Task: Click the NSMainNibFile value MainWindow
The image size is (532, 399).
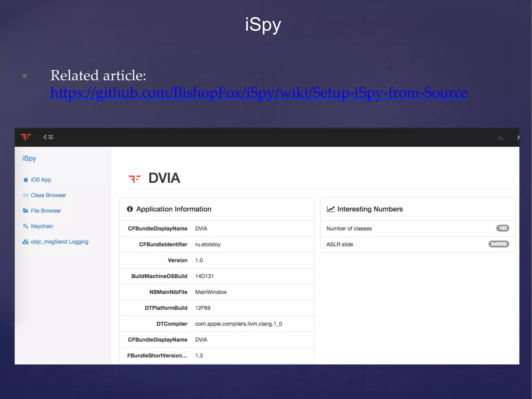Action: pos(211,292)
